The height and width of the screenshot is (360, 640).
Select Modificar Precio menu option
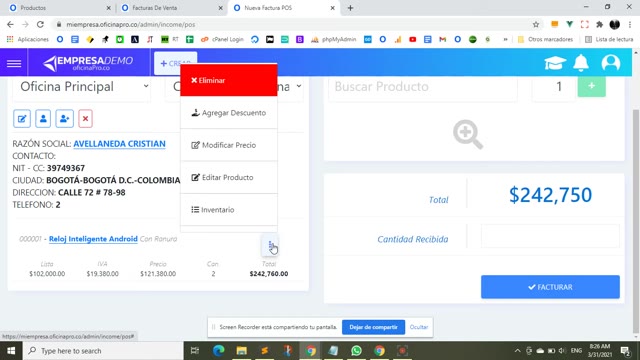click(x=229, y=145)
